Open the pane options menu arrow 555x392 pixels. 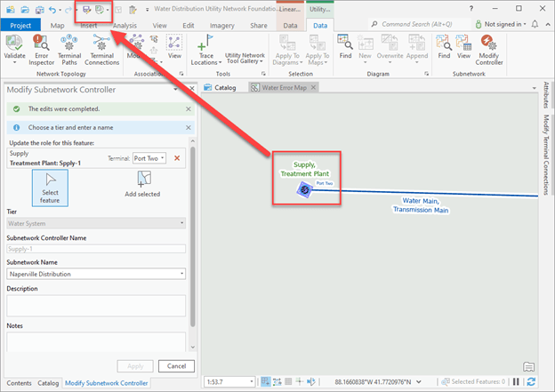pyautogui.click(x=175, y=89)
